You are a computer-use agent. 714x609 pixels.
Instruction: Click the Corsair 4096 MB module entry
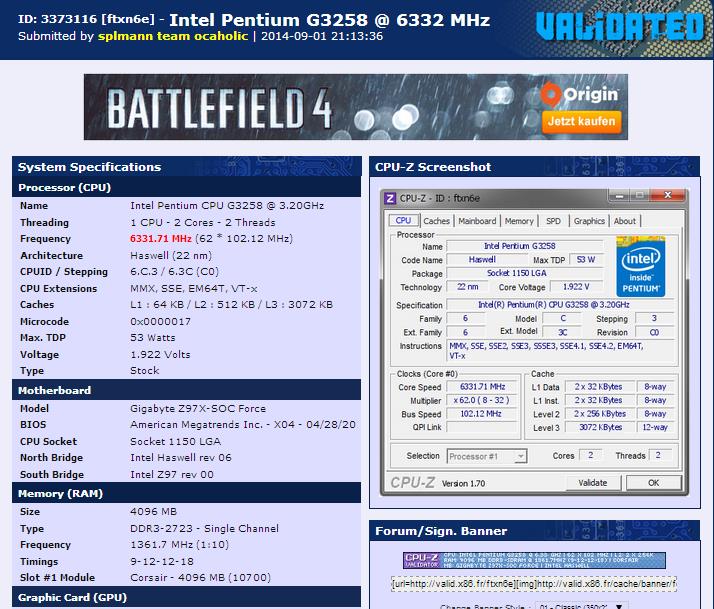click(201, 578)
